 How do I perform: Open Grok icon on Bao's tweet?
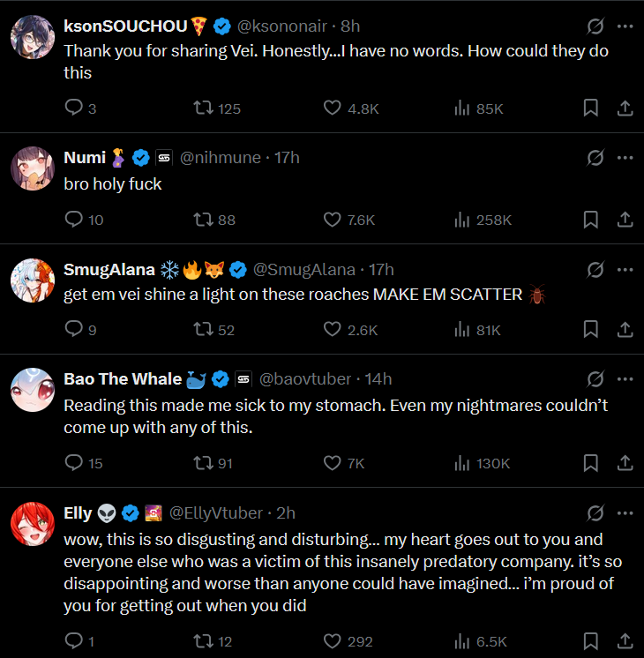click(595, 379)
